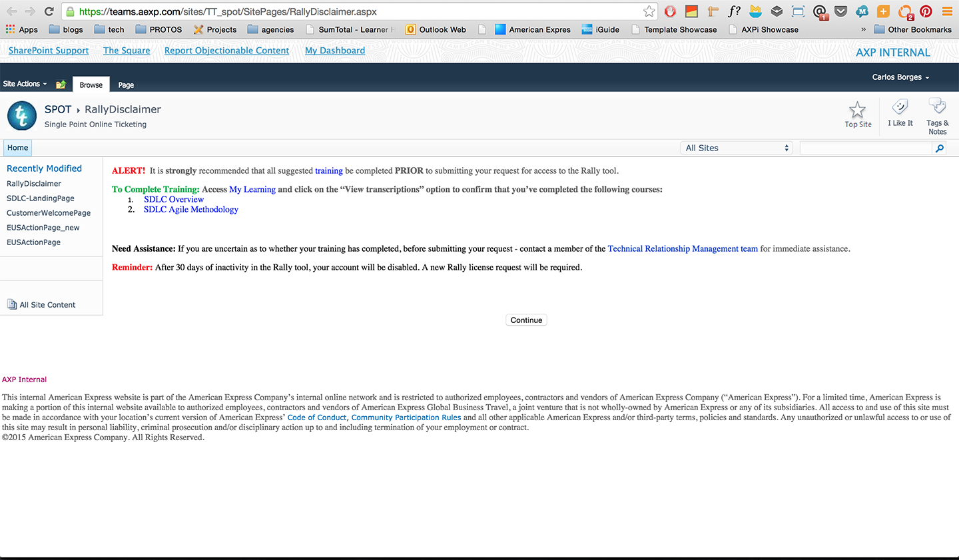This screenshot has width=959, height=560.
Task: Follow the My Learning link
Action: 252,189
